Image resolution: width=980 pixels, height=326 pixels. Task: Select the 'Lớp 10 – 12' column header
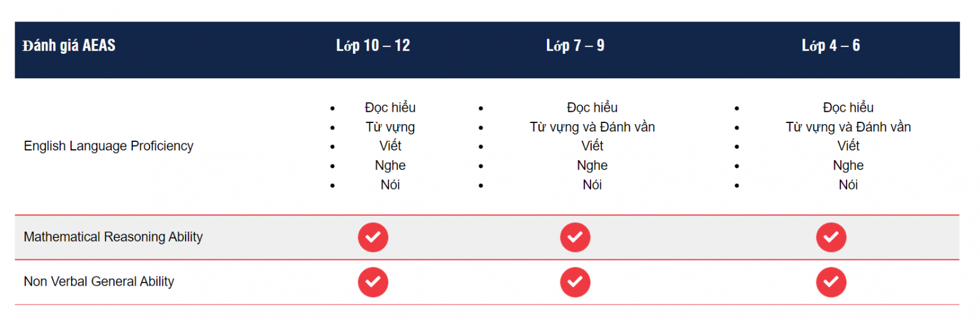373,46
